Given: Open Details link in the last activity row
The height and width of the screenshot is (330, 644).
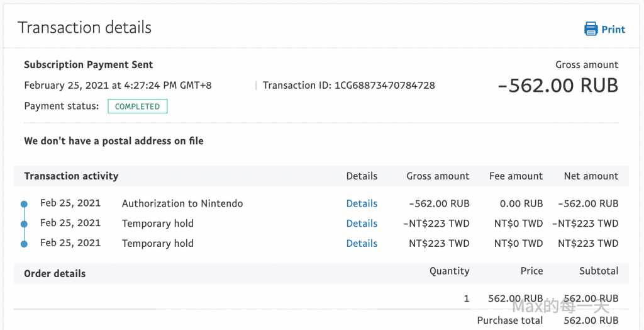Looking at the screenshot, I should 362,243.
